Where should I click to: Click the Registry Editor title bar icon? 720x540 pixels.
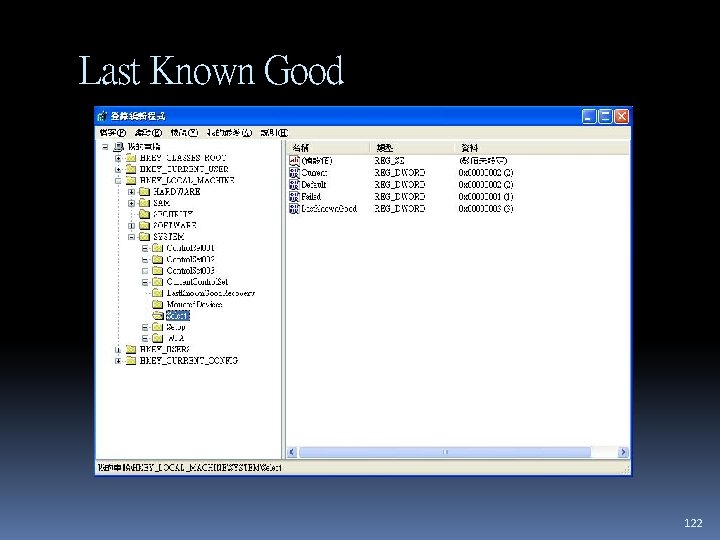pos(102,116)
